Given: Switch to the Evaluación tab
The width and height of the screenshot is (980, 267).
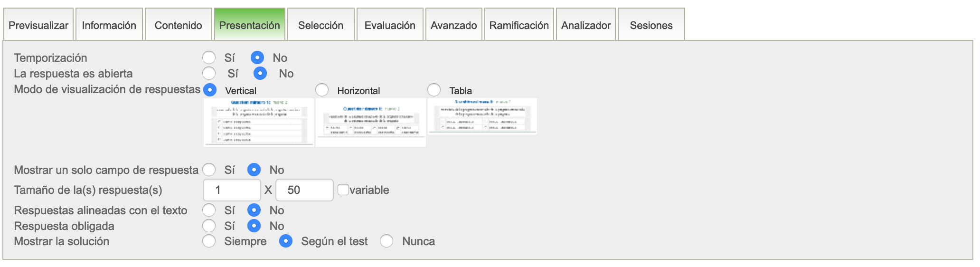Looking at the screenshot, I should 390,25.
